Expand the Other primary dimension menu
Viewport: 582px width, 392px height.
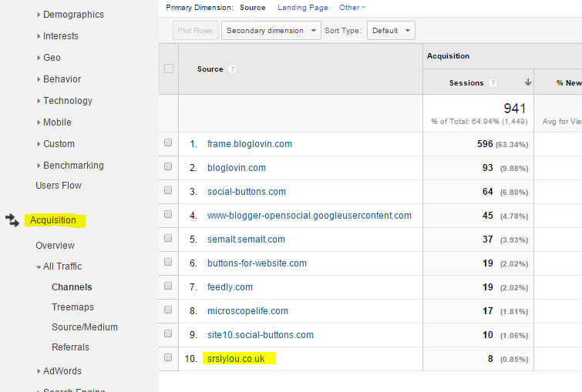click(x=352, y=8)
